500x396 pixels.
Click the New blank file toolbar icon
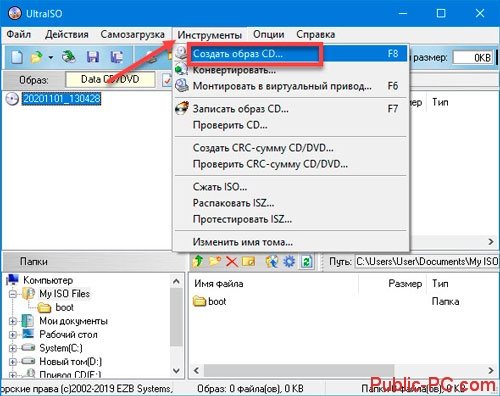[x=17, y=57]
